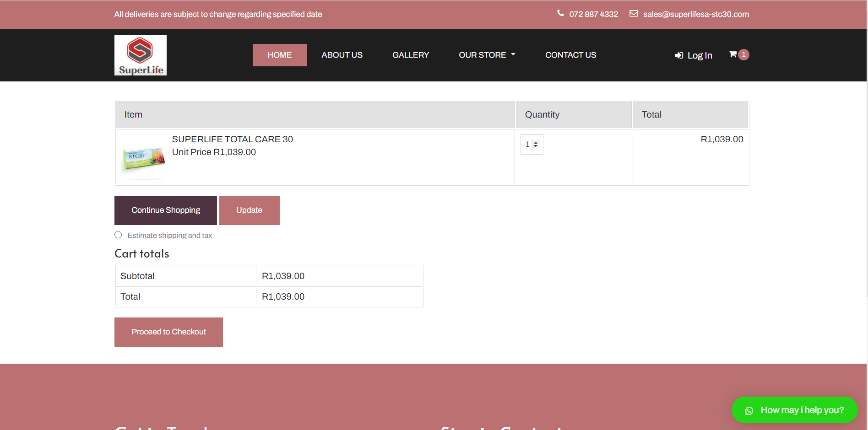
Task: Open the About Us page
Action: pyautogui.click(x=342, y=55)
